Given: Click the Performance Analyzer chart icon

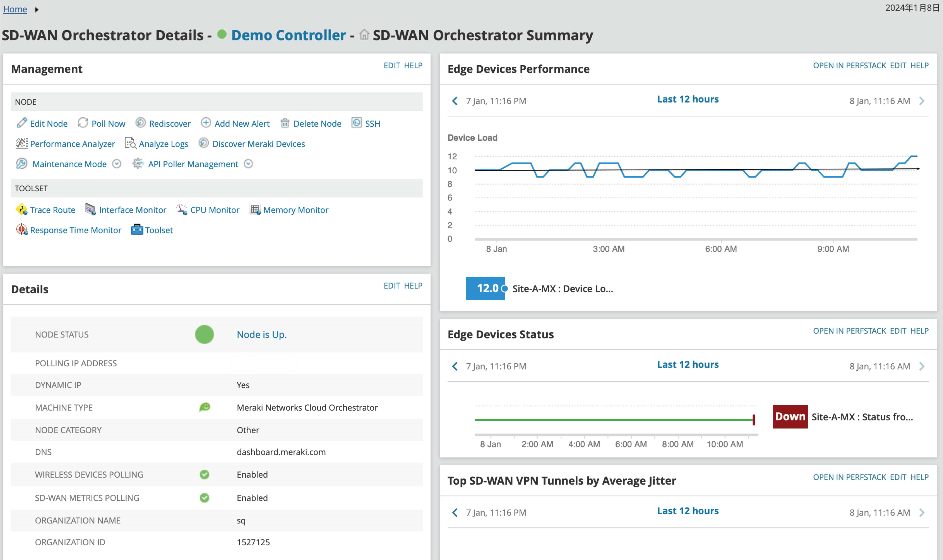Looking at the screenshot, I should click(x=22, y=143).
